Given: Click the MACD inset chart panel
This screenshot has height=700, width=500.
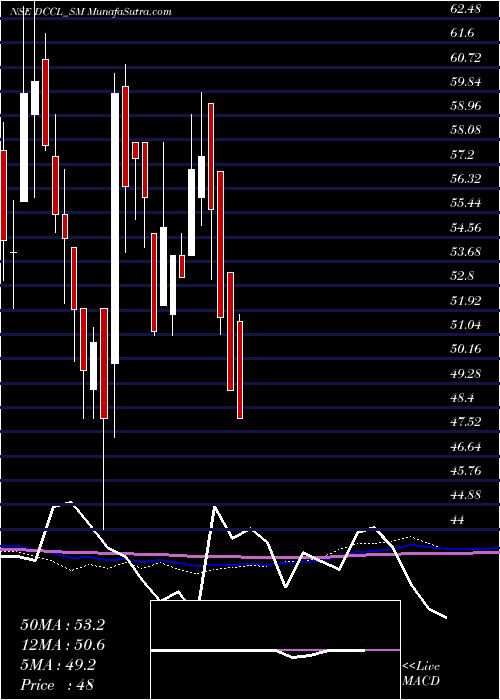Looking at the screenshot, I should click(275, 650).
